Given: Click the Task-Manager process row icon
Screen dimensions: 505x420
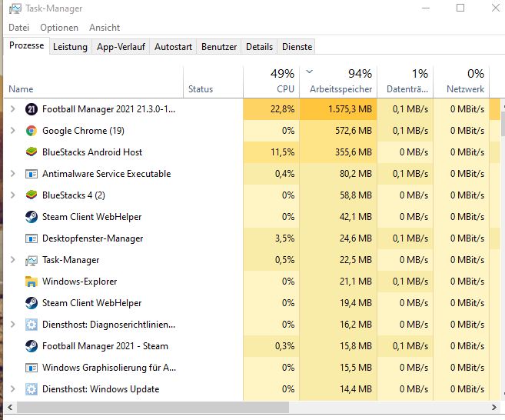Looking at the screenshot, I should (32, 261).
